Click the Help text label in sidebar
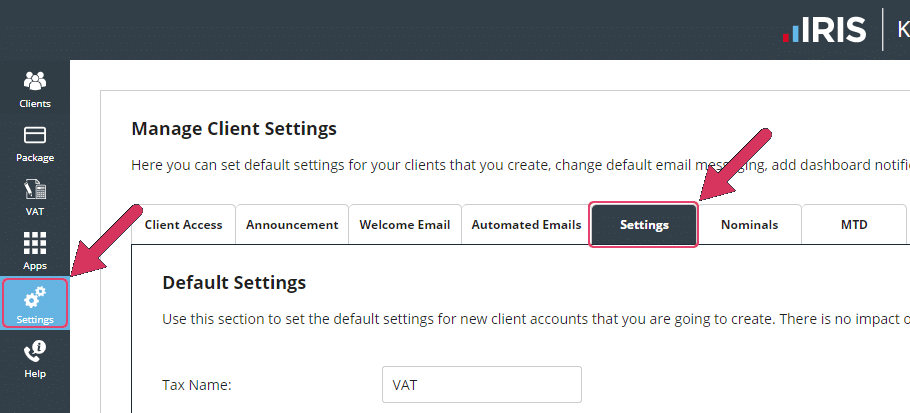This screenshot has width=910, height=413. tap(35, 374)
